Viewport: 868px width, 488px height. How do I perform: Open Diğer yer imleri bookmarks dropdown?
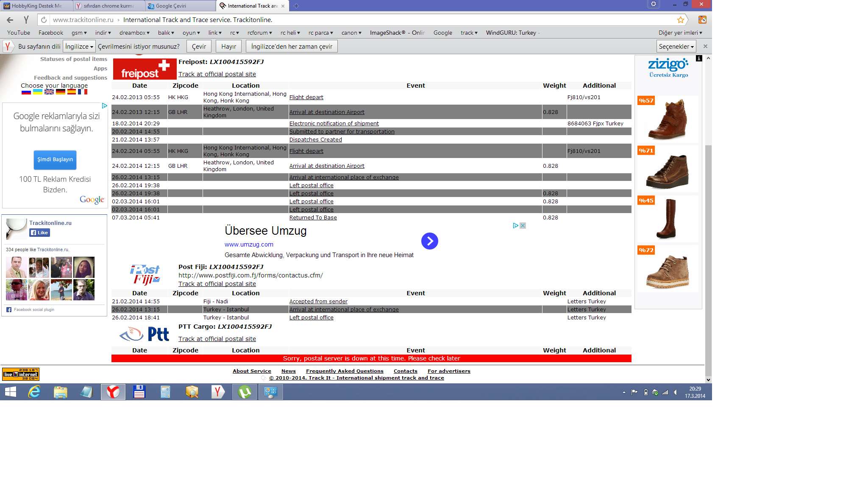pos(680,33)
